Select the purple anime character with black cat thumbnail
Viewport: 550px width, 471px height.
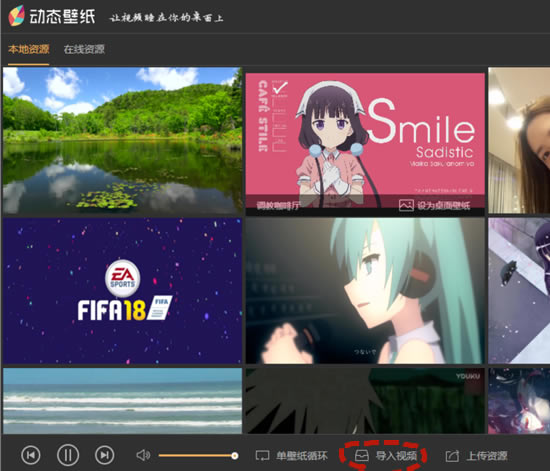[x=519, y=291]
